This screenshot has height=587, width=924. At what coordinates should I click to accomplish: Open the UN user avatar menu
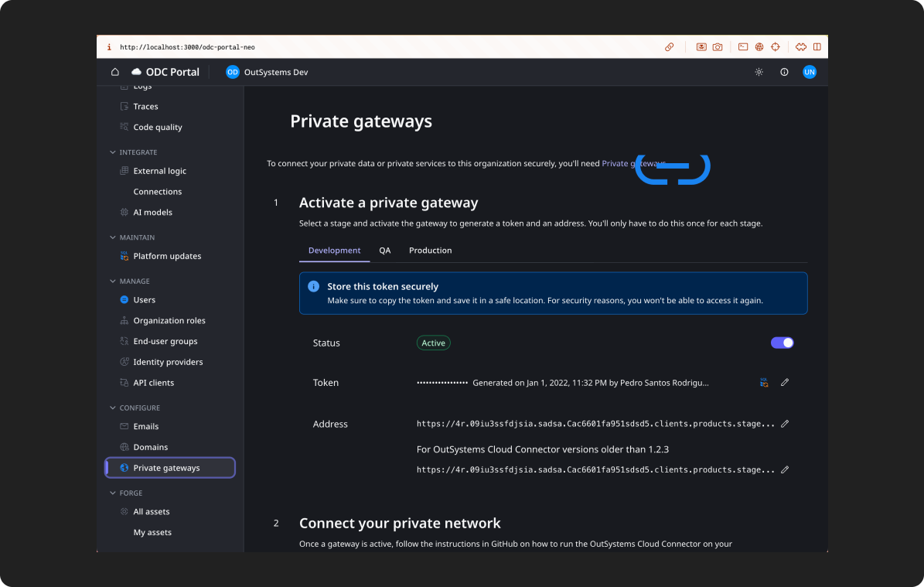809,72
